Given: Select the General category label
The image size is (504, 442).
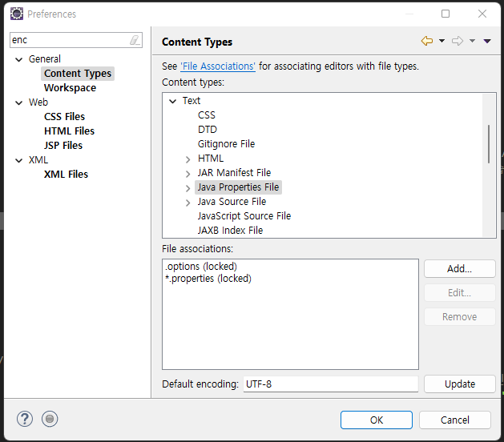Looking at the screenshot, I should coord(45,59).
